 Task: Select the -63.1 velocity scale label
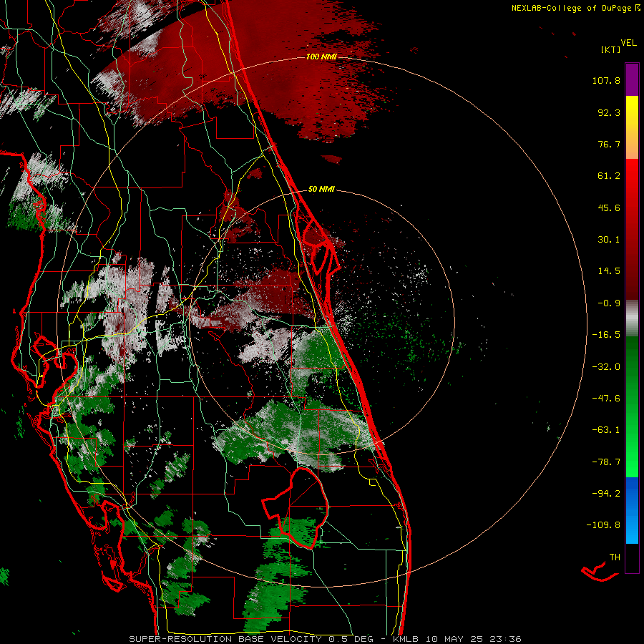coord(606,430)
